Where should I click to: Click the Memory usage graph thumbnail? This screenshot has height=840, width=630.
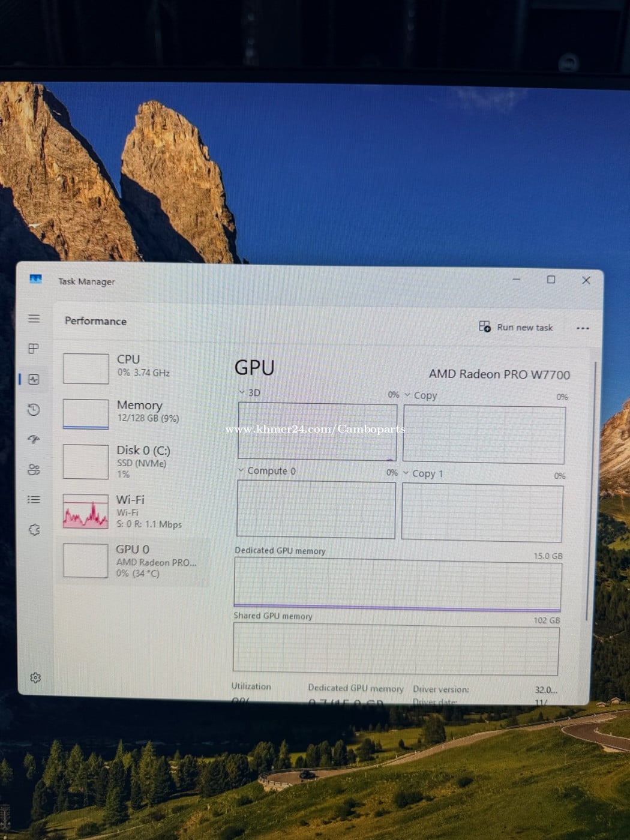[86, 414]
